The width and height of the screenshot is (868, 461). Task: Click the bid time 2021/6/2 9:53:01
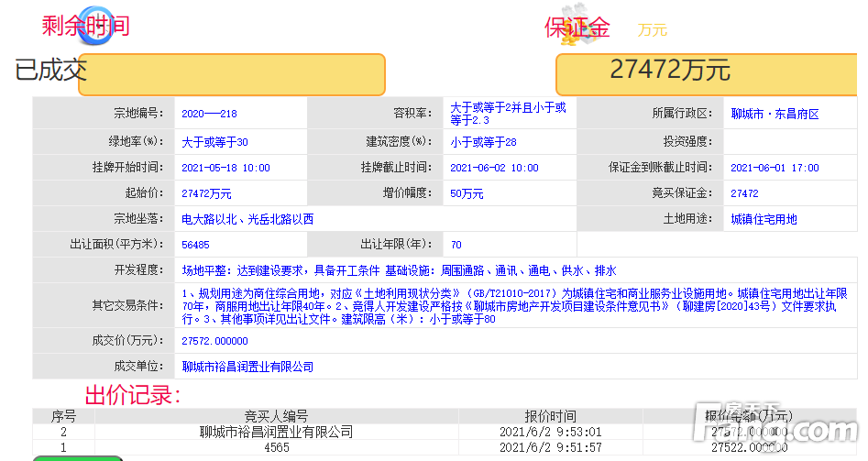[551, 432]
